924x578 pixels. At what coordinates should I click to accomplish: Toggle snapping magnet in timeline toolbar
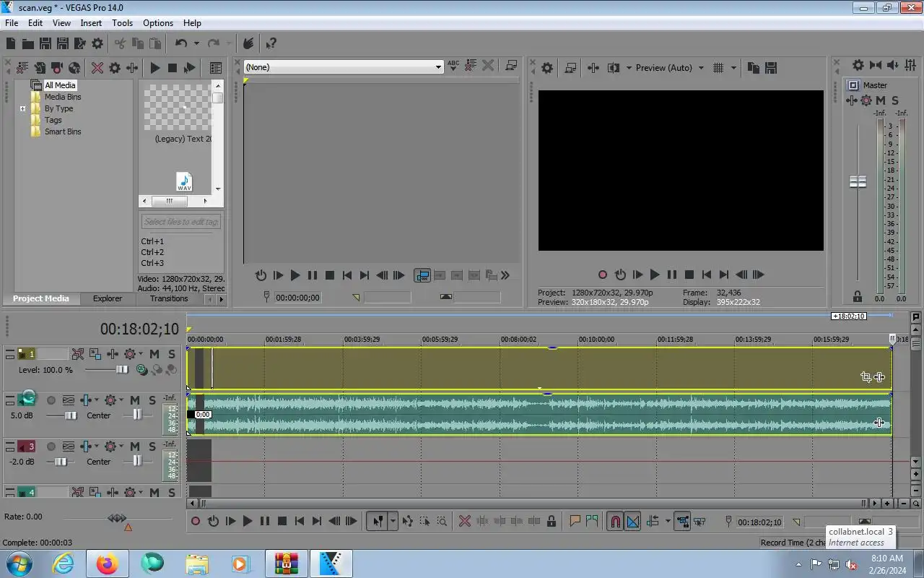coord(615,521)
